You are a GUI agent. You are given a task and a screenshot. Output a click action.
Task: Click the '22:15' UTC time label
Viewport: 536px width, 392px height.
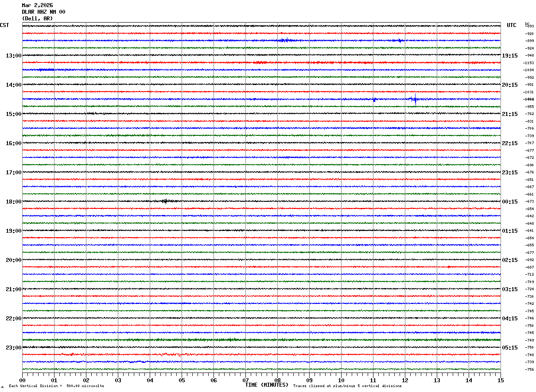[x=510, y=143]
